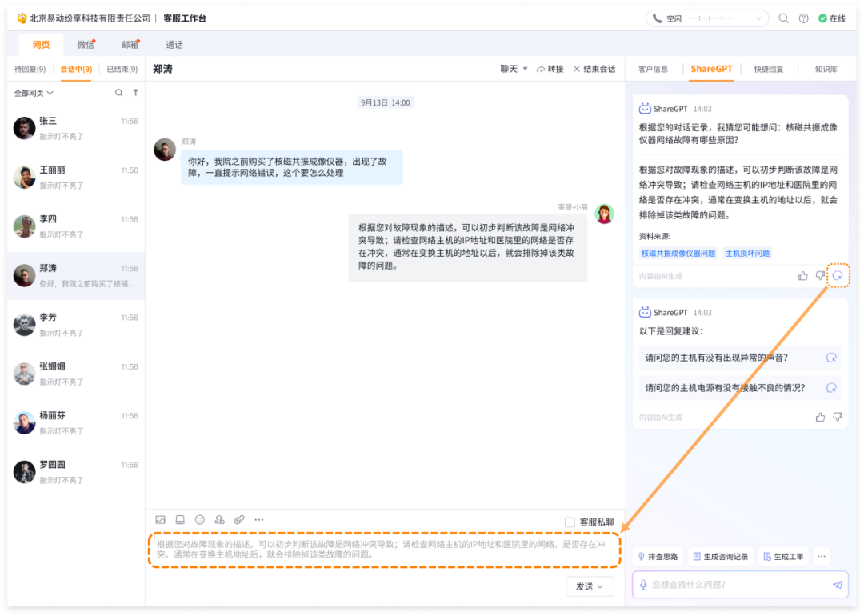864x616 pixels.
Task: Insert suggestion about abnormal sound 声音
Action: click(831, 358)
